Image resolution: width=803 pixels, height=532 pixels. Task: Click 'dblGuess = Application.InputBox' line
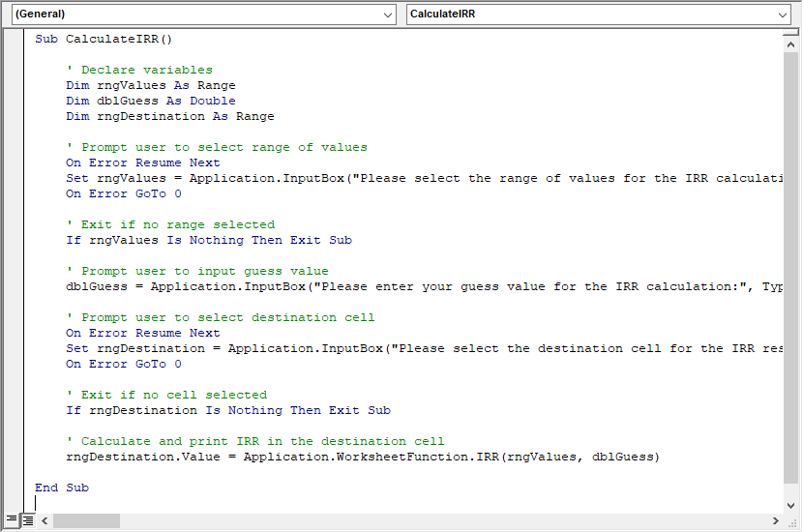point(424,286)
